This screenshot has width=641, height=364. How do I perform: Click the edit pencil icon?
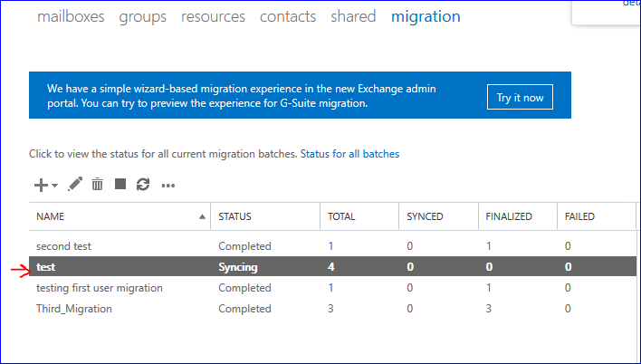(x=75, y=185)
